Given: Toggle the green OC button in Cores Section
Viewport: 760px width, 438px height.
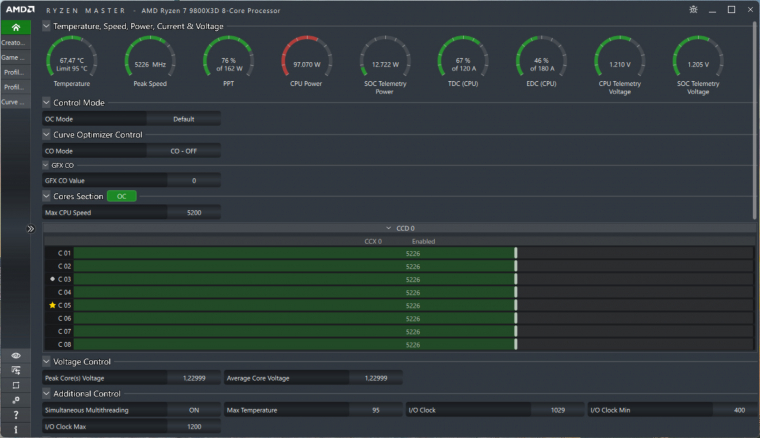Looking at the screenshot, I should 122,196.
